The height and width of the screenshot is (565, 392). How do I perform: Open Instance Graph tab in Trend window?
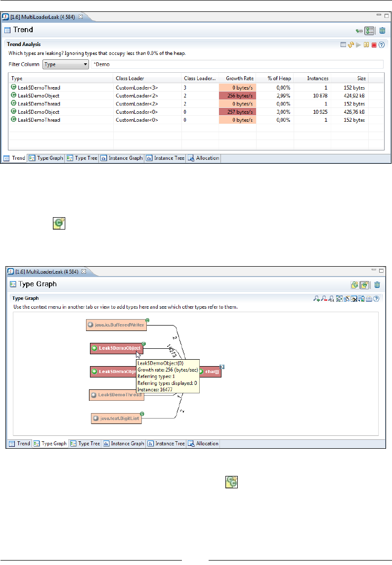point(122,158)
